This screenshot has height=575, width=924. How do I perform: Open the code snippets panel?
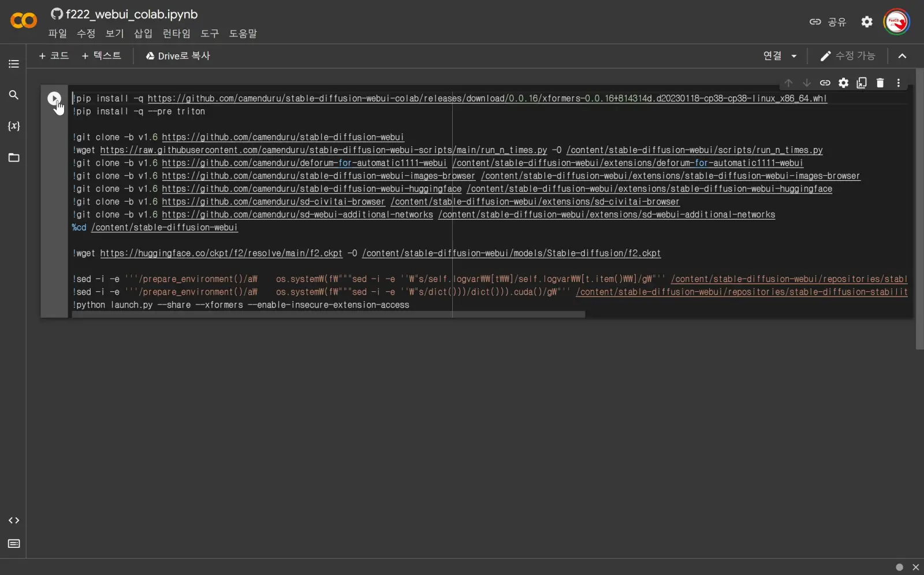[x=14, y=521]
